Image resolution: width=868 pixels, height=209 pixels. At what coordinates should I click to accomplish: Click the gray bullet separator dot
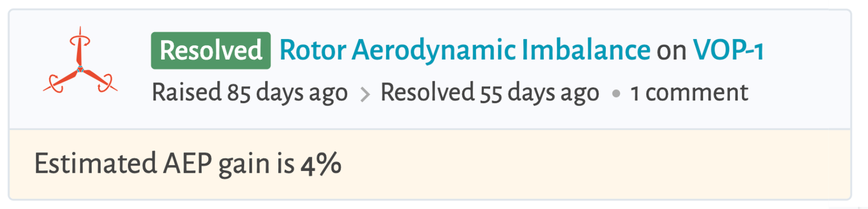pyautogui.click(x=616, y=94)
